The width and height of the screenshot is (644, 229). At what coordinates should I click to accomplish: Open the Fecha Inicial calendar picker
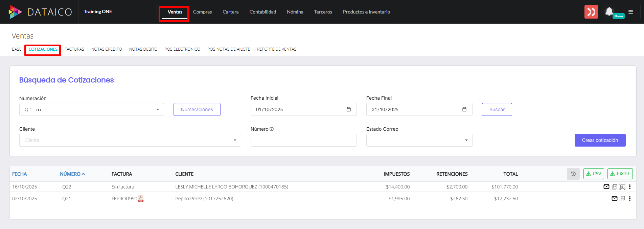click(x=349, y=109)
